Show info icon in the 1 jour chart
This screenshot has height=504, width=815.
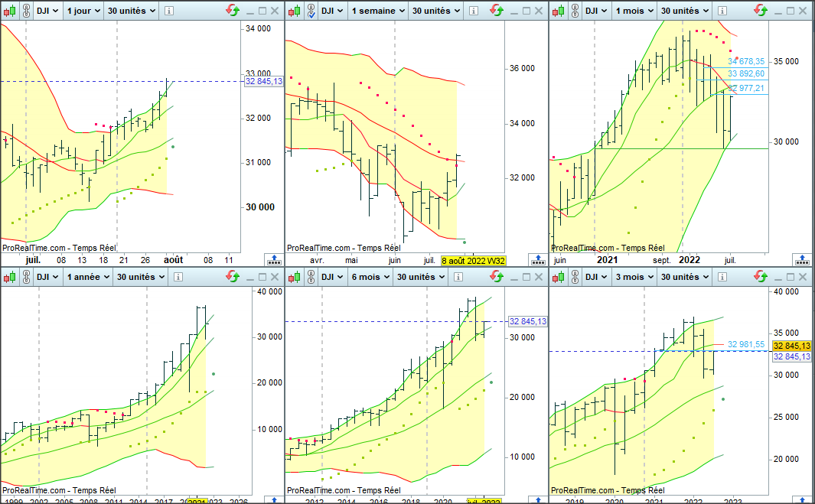pyautogui.click(x=169, y=11)
